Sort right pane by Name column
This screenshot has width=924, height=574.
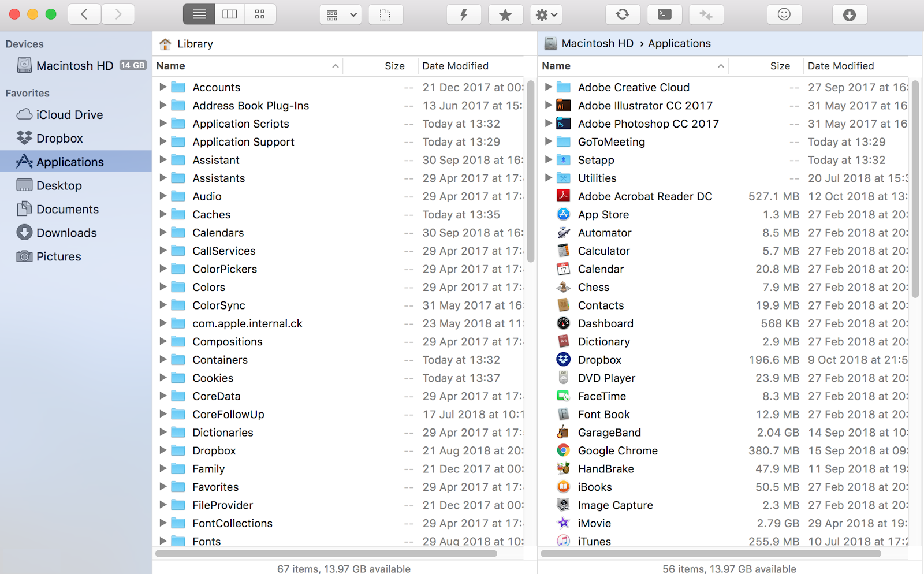click(634, 66)
